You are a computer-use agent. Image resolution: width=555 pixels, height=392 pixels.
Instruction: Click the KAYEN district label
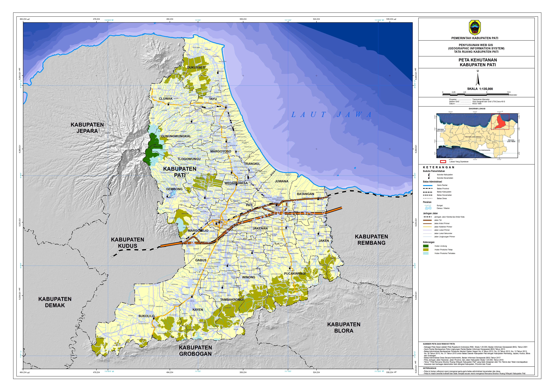[x=198, y=310]
